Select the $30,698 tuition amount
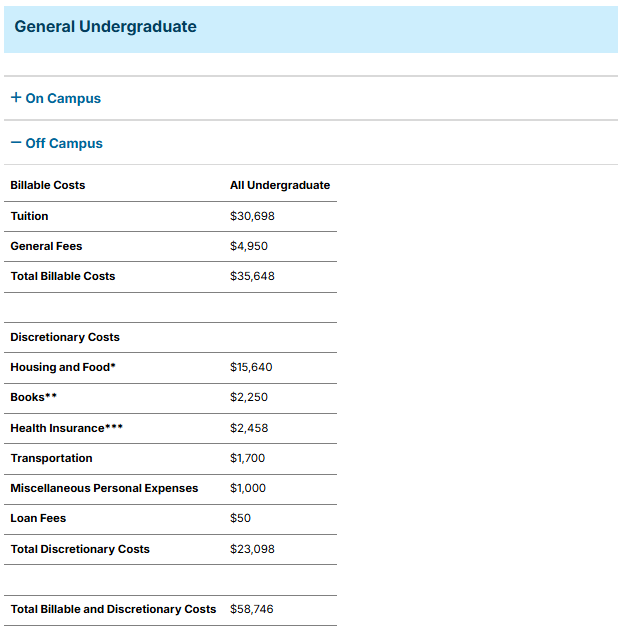The image size is (618, 628). coord(252,216)
